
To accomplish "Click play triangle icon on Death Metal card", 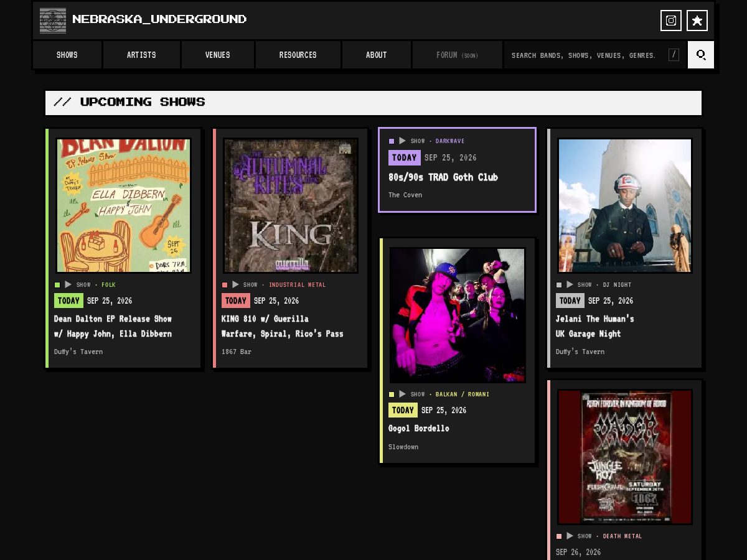I will click(x=570, y=536).
